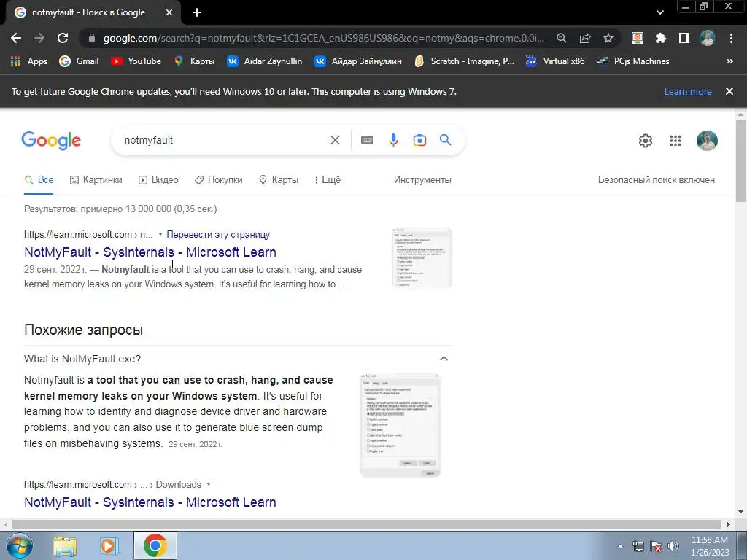
Task: Click NotMyFault dialog thumbnail in answer box
Action: click(x=400, y=425)
